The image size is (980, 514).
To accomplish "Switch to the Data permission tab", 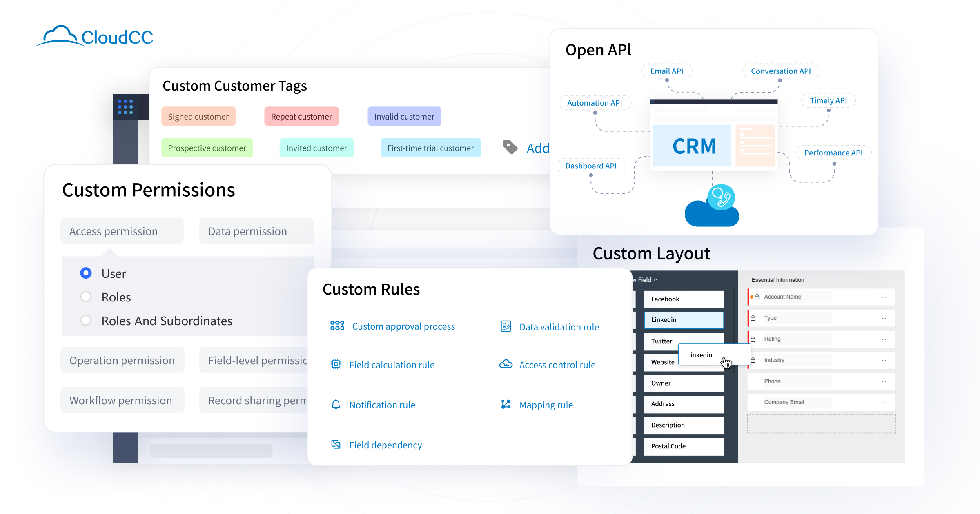I will 256,231.
